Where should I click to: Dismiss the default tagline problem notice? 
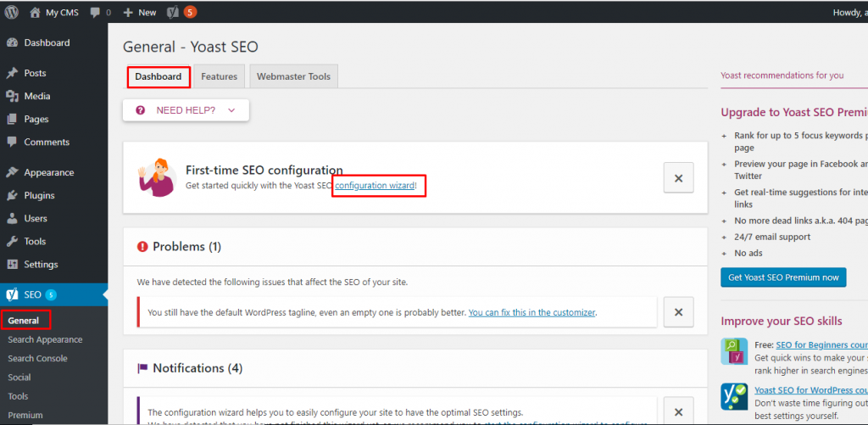click(x=679, y=311)
